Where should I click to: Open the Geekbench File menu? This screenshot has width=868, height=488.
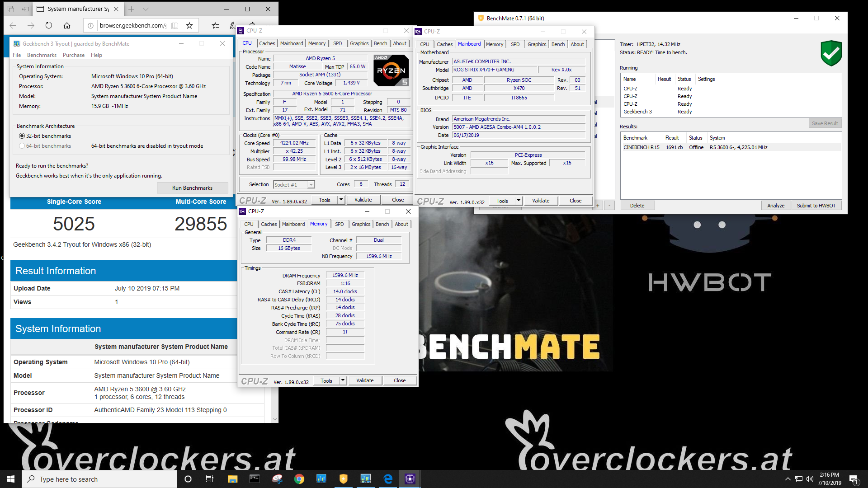[17, 55]
